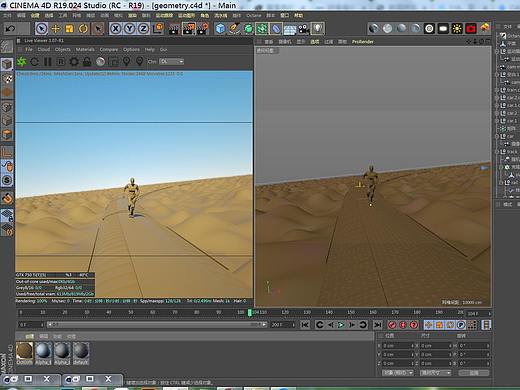The image size is (520, 390).
Task: Toggle the Y axis lock
Action: pyautogui.click(x=130, y=29)
